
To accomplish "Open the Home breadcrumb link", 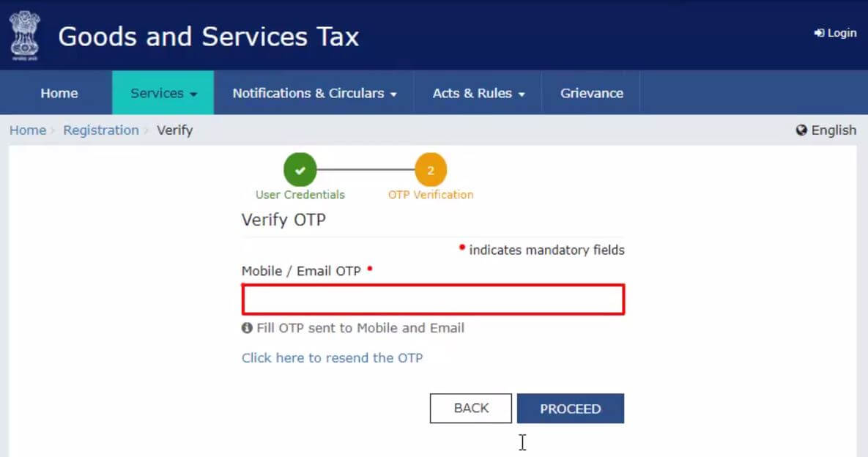I will (28, 130).
